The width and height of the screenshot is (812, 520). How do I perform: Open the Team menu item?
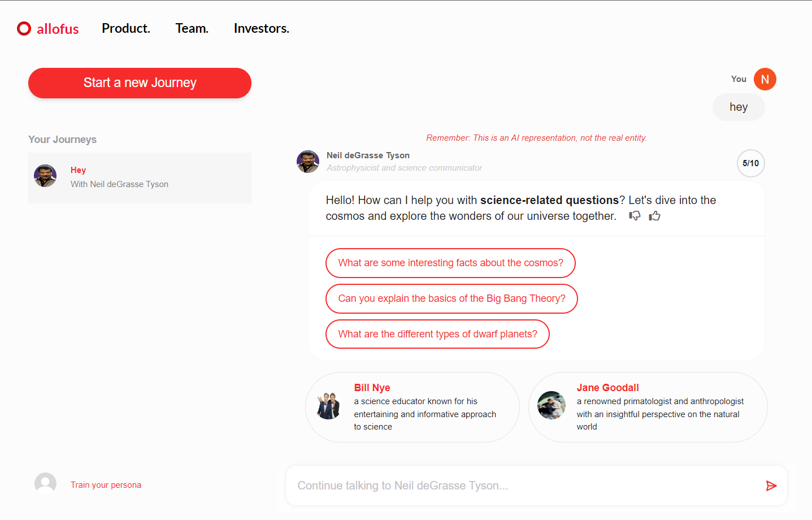coord(192,28)
